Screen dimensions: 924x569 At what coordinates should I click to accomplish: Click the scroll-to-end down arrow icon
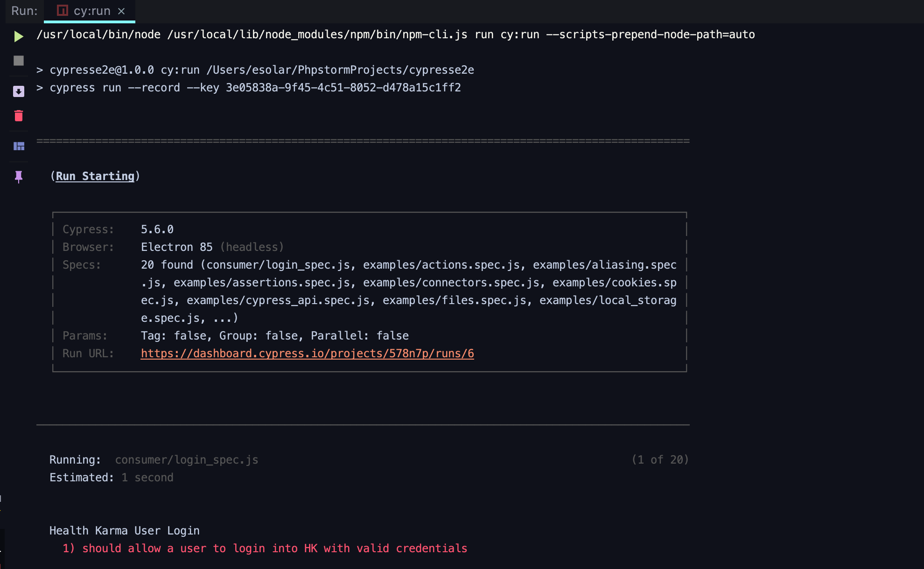point(19,91)
